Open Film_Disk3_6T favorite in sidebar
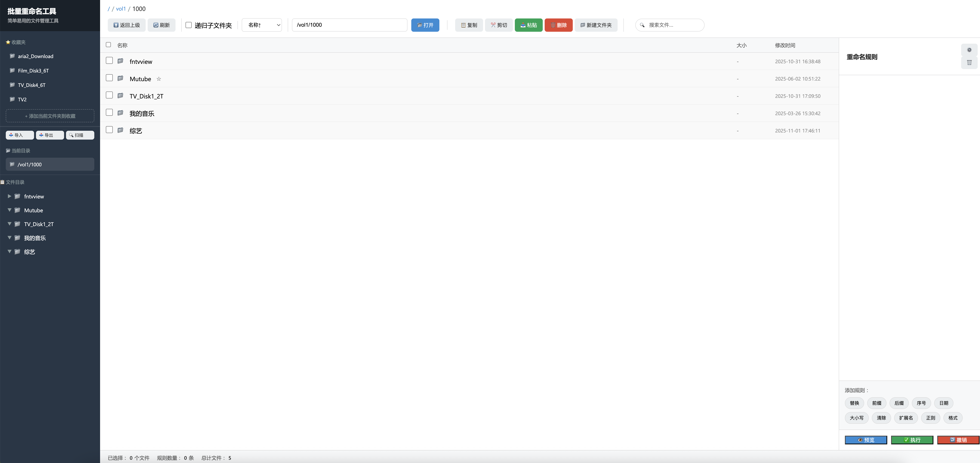This screenshot has height=463, width=980. click(x=33, y=71)
